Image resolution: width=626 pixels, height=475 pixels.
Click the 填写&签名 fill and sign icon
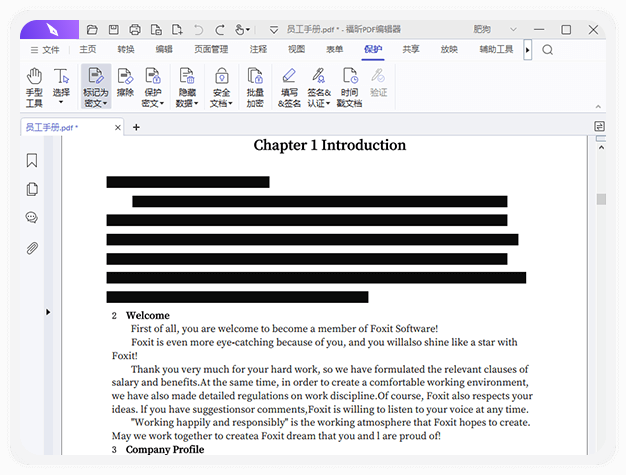pyautogui.click(x=289, y=87)
